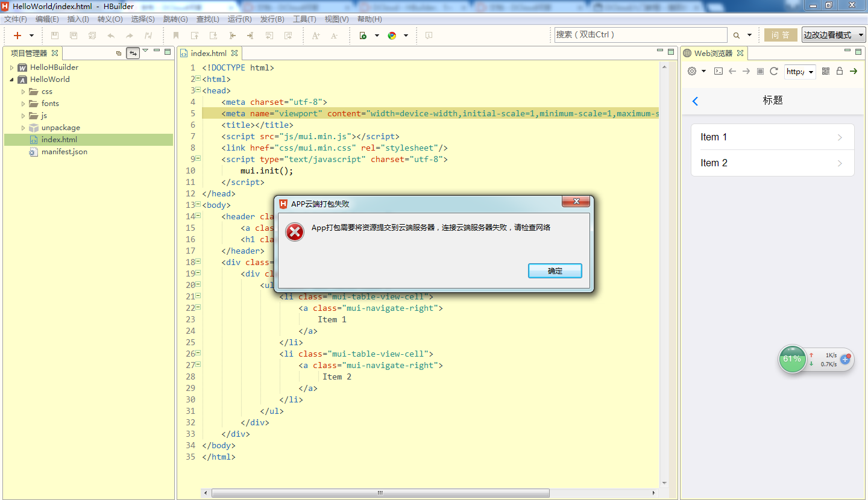Click 确定 in the error dialog
The width and height of the screenshot is (868, 500).
(555, 271)
